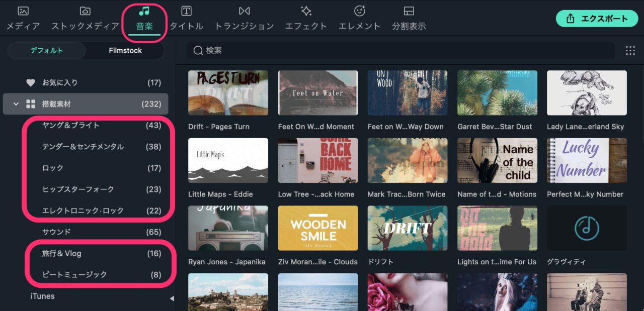Image resolution: width=644 pixels, height=311 pixels.
Task: Open the タイトル titles tab
Action: 186,19
